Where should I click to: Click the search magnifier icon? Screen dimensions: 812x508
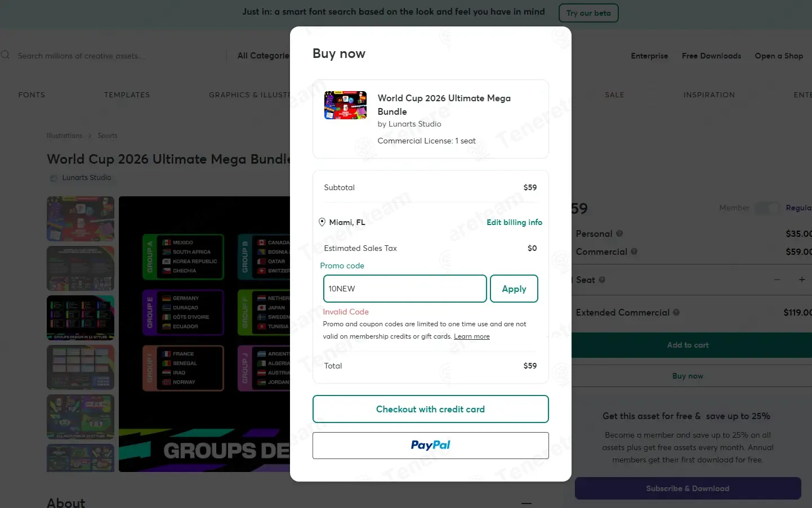tap(5, 55)
